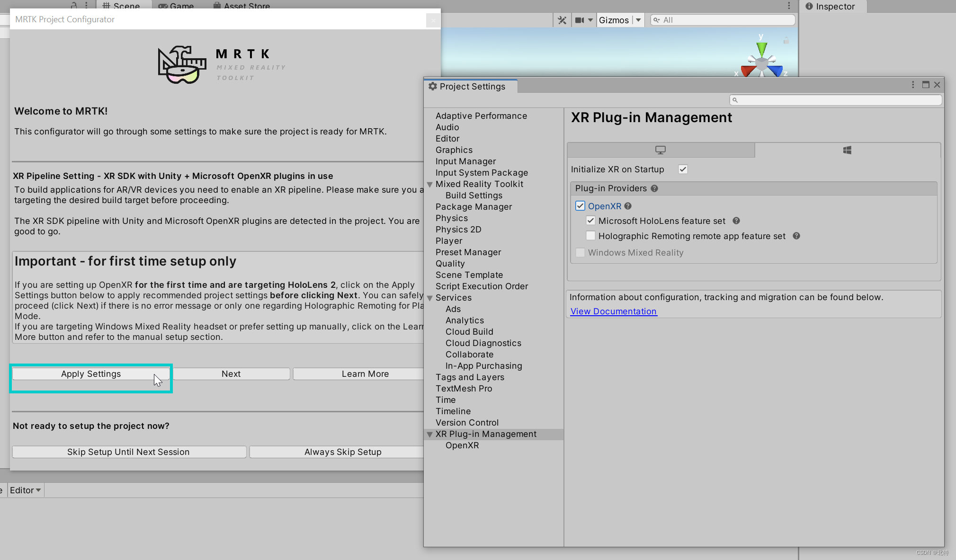Select Cloud Diagnostics under Services
This screenshot has width=956, height=560.
coord(483,343)
